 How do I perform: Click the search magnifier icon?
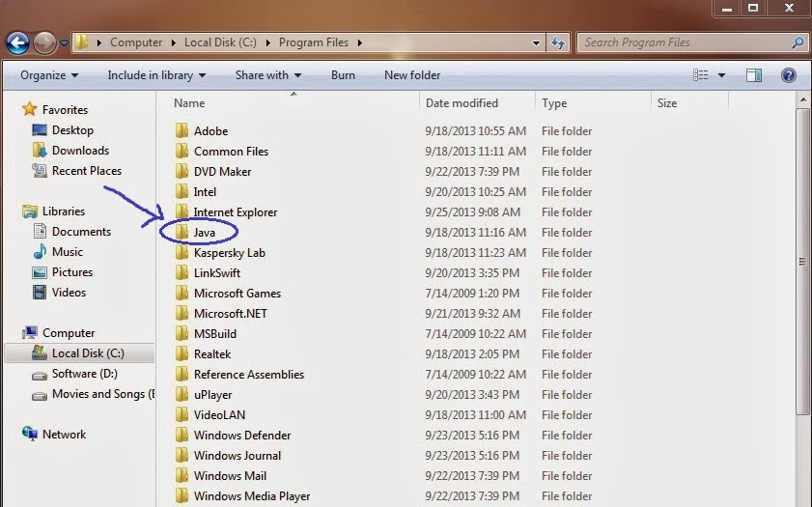tap(798, 42)
